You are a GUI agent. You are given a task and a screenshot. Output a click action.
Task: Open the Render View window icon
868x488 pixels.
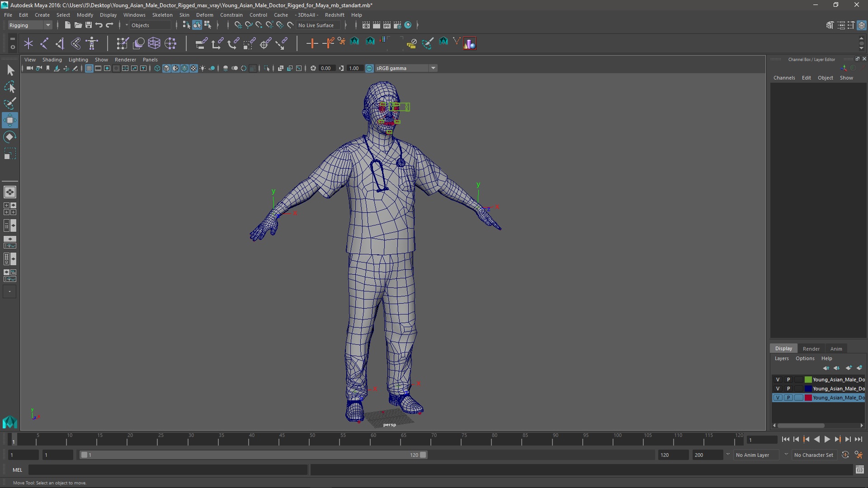[x=366, y=25]
